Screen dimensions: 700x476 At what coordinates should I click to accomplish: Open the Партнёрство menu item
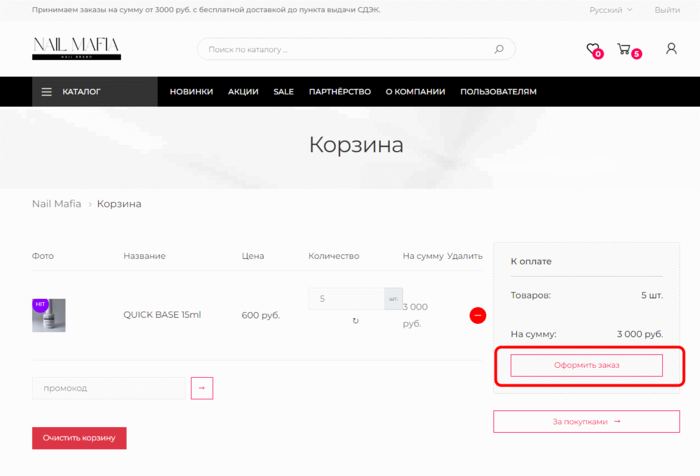tap(339, 92)
